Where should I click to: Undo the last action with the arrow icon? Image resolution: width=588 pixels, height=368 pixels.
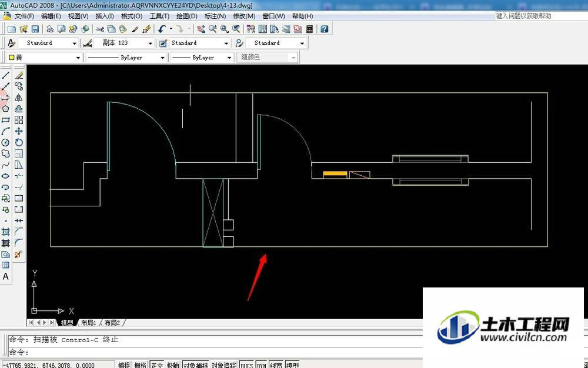(x=162, y=29)
